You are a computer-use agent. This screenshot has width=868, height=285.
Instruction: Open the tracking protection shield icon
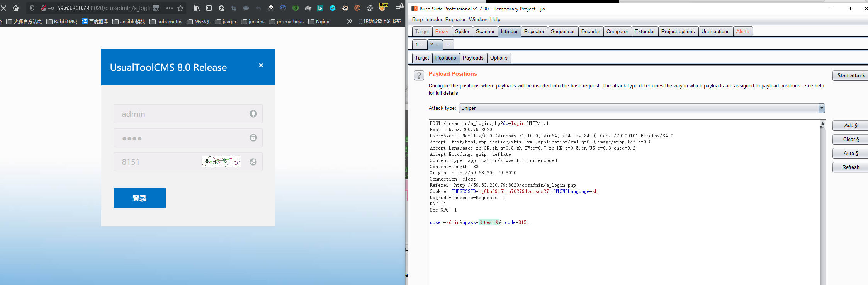(32, 8)
